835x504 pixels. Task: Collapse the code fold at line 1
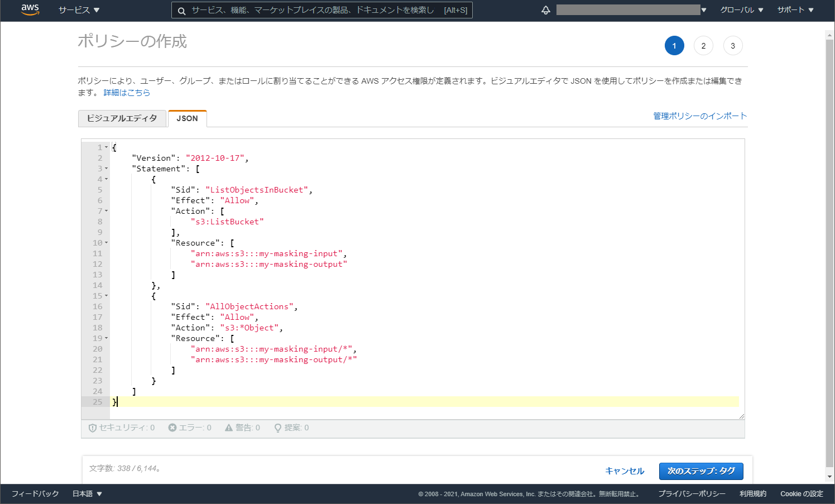click(x=107, y=147)
